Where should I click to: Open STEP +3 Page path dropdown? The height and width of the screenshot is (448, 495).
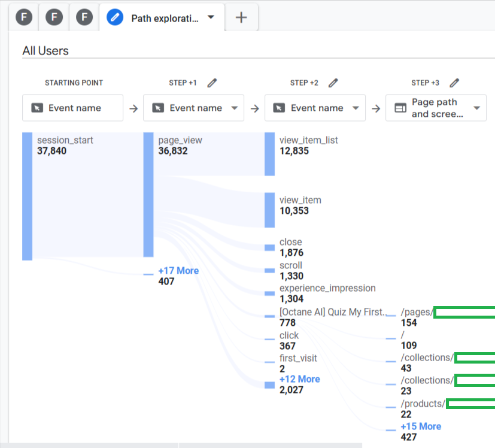(436, 108)
